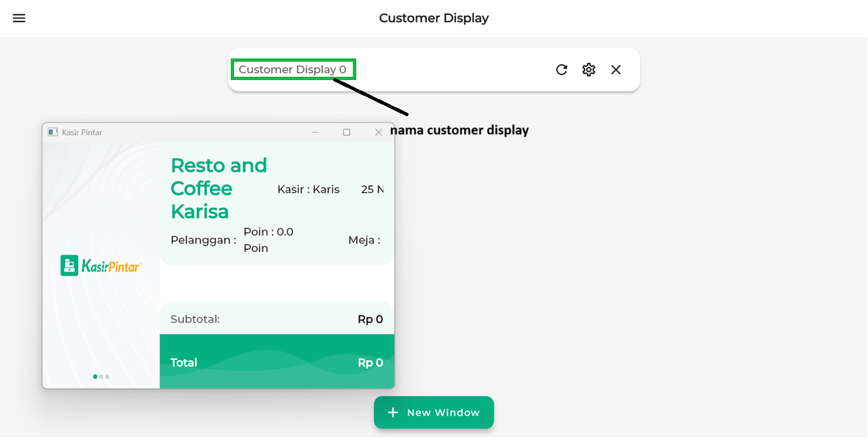The image size is (868, 440).
Task: Select the second carousel dot indicator
Action: 101,376
